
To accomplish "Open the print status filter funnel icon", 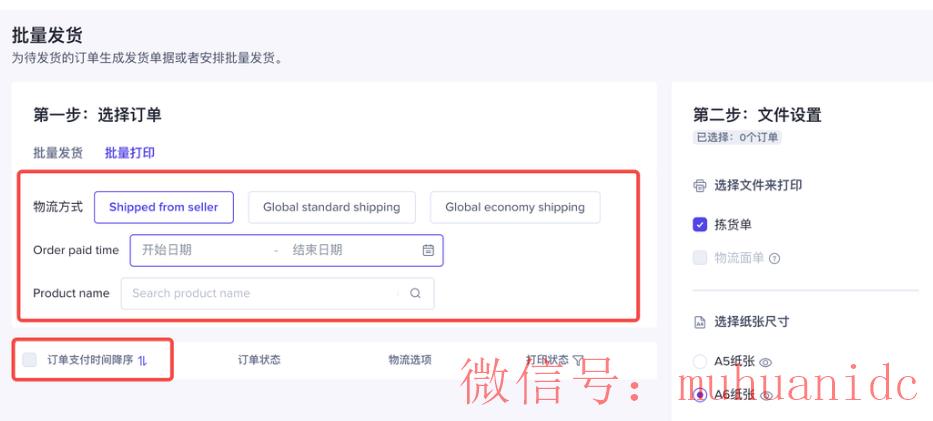I will coord(578,360).
